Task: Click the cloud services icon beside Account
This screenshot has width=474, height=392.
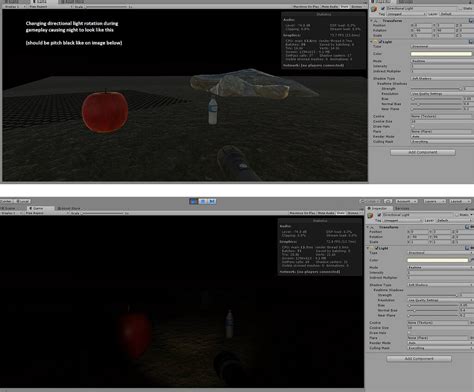Action: (388, 201)
